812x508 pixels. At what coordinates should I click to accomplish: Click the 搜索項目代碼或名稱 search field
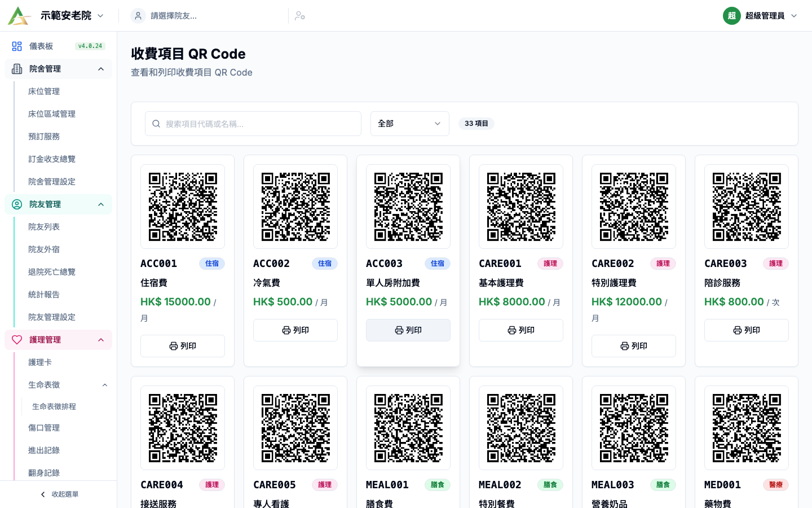pos(253,124)
